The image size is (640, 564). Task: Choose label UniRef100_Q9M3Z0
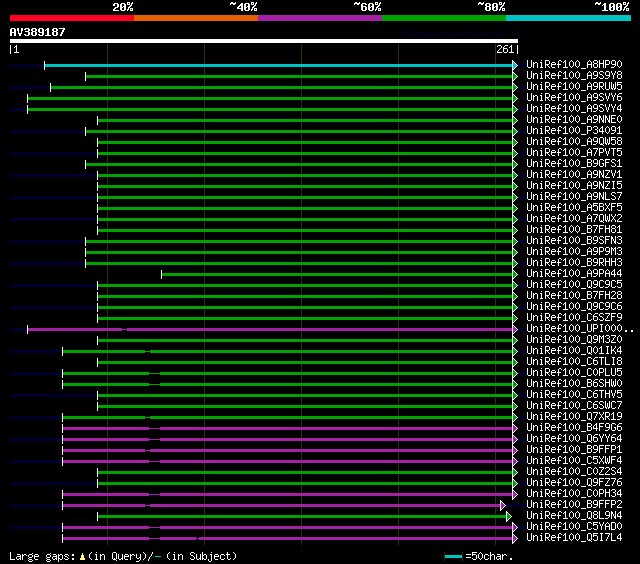click(x=574, y=340)
